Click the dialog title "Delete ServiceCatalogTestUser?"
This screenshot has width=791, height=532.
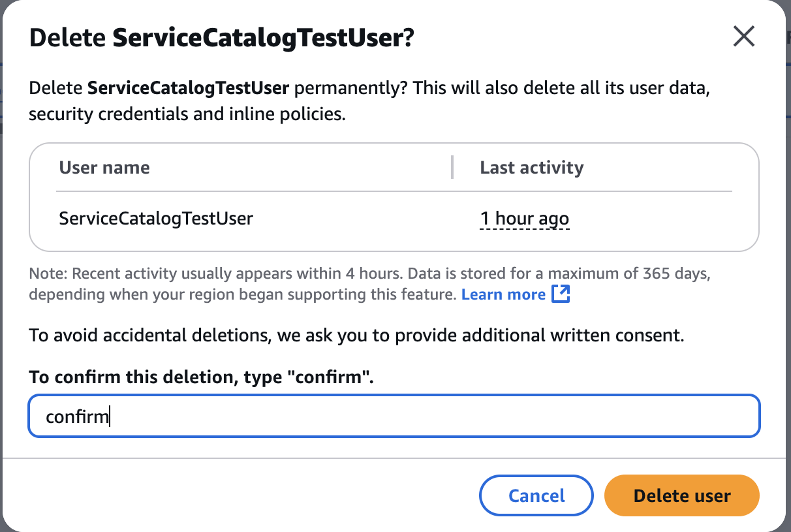click(x=222, y=38)
